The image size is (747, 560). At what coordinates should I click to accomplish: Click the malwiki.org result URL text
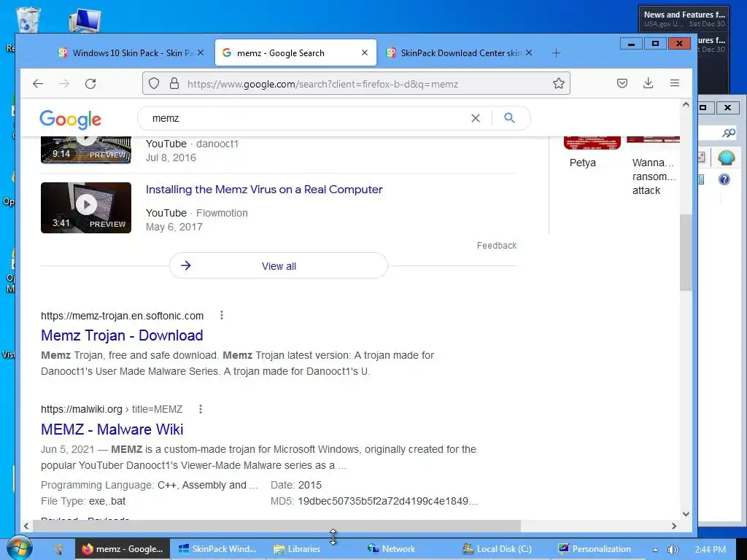(112, 409)
